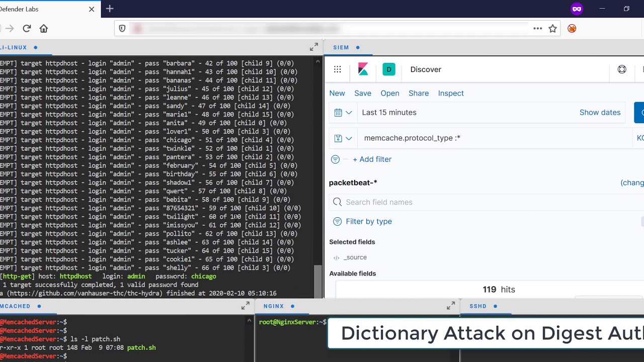Click the orange extension icon in toolbar

tap(572, 29)
